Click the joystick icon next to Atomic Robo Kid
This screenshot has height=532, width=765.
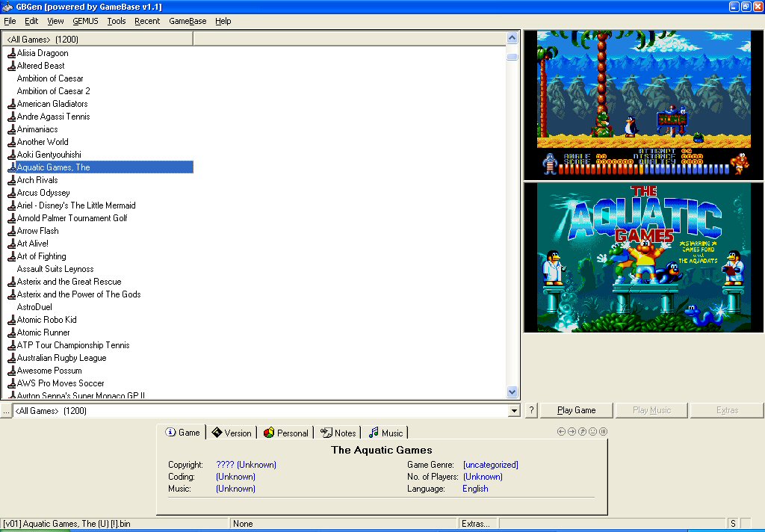pos(12,320)
